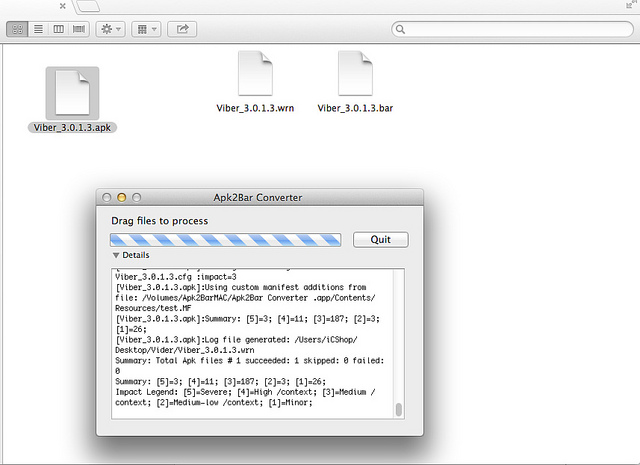Screen dimensions: 640x465
Task: Switch Finder to Cover Flow view
Action: click(79, 29)
